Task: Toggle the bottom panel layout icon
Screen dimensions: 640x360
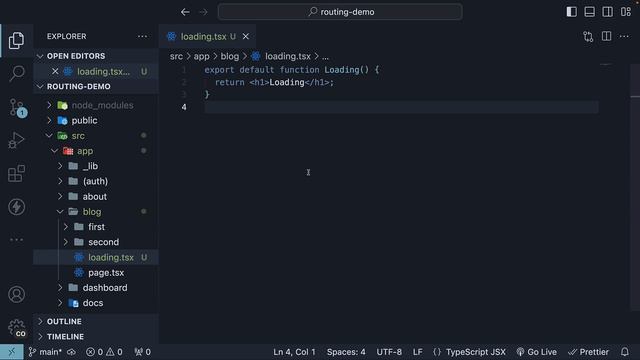Action: [589, 12]
